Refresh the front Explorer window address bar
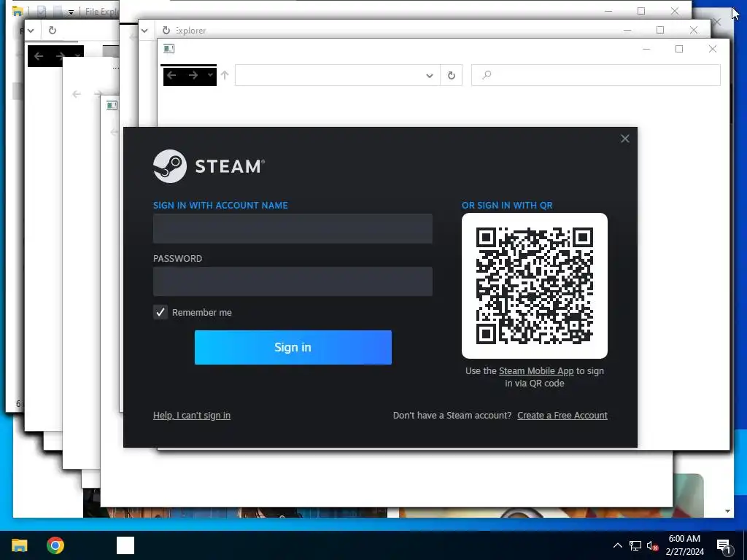 point(451,75)
